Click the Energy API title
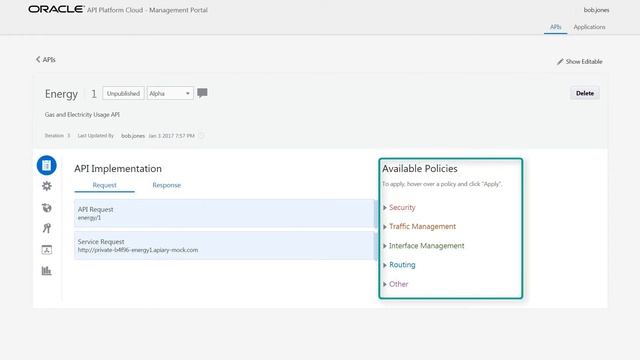640x360 pixels. 61,94
